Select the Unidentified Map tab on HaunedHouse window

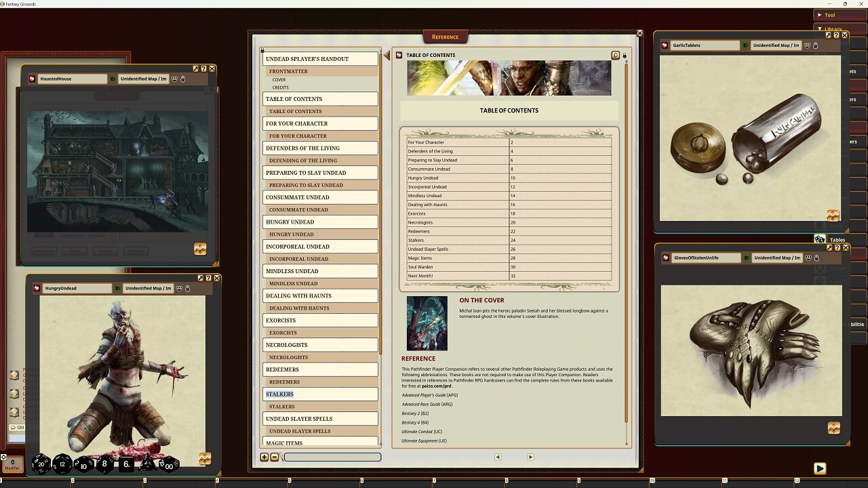pyautogui.click(x=143, y=79)
